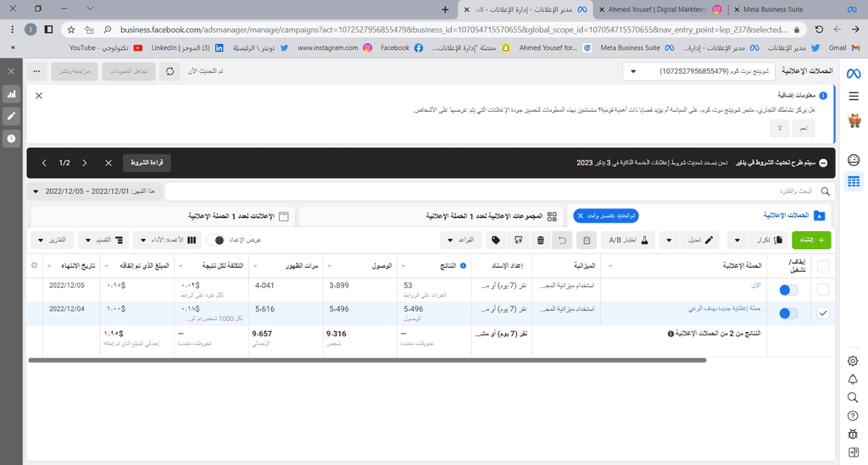The image size is (868, 465).
Task: Answer no in the additional info banner
Action: [780, 128]
